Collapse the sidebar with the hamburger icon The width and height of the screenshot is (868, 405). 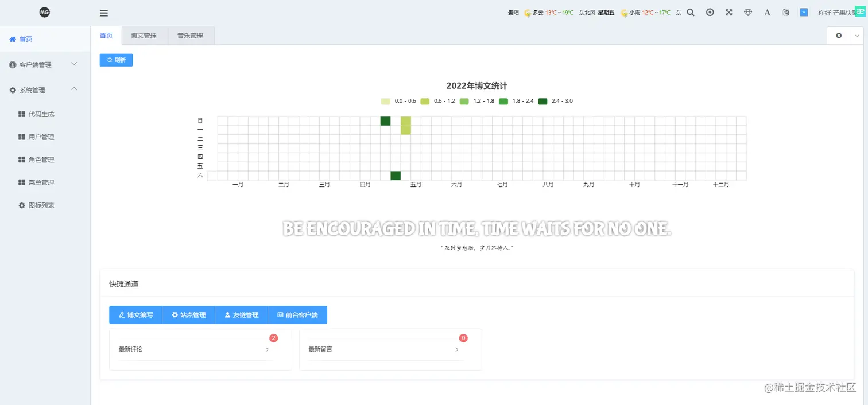pyautogui.click(x=104, y=13)
